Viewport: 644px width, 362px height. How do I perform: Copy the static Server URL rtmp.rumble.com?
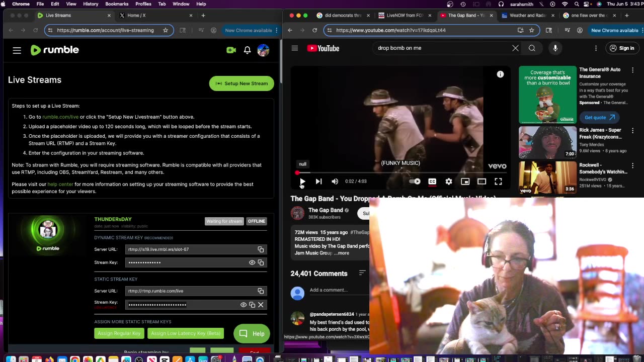261,291
